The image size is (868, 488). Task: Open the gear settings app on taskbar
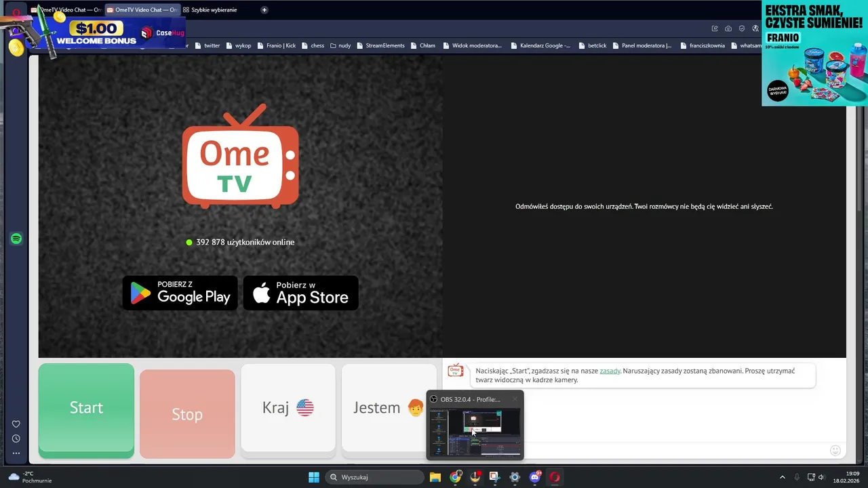(515, 477)
